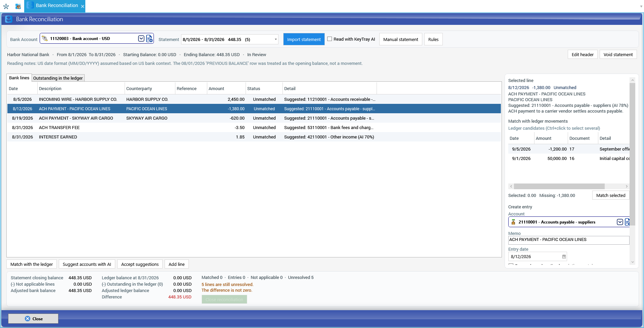This screenshot has height=328, width=644.
Task: Select the INTEREST EARNED row
Action: (x=254, y=137)
